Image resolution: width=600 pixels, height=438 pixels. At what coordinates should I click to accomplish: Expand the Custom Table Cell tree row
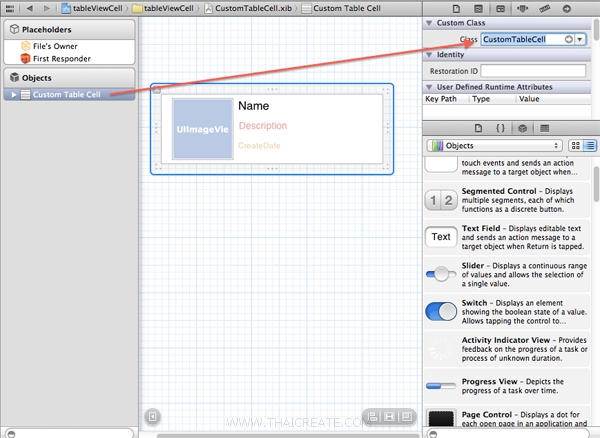point(14,94)
